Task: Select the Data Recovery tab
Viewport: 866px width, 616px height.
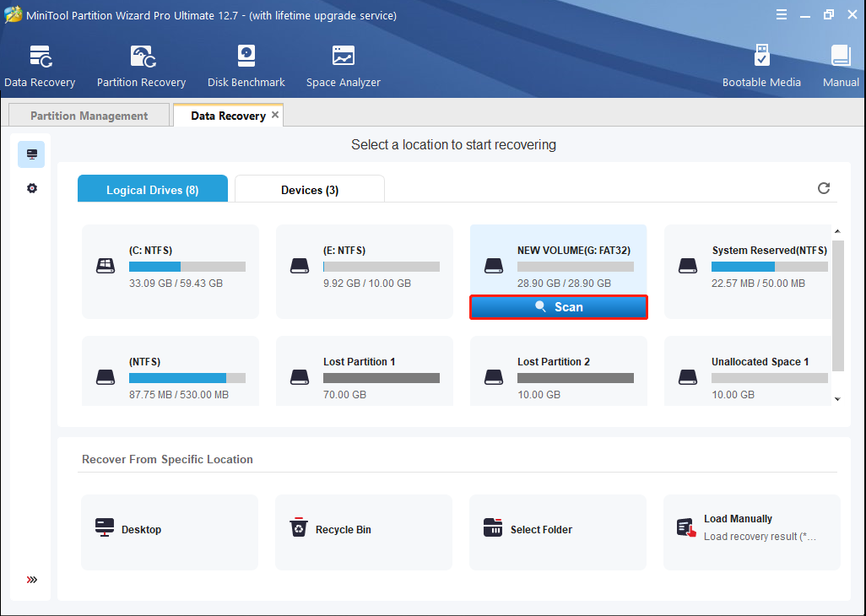Action: pyautogui.click(x=228, y=116)
